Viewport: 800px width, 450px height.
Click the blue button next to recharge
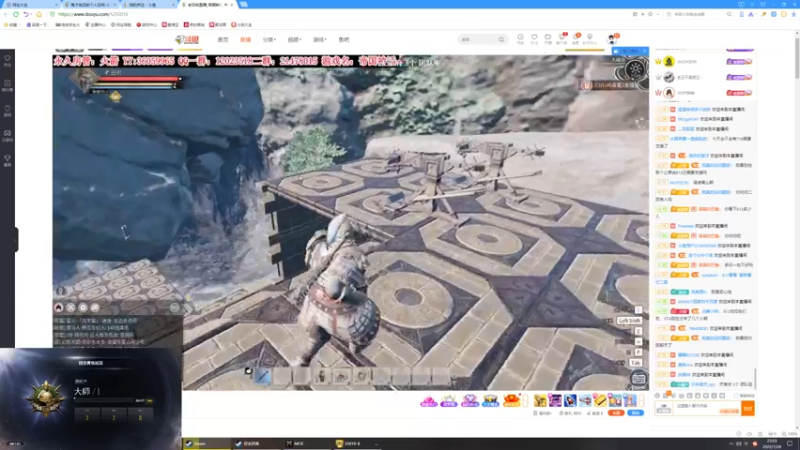click(x=635, y=413)
